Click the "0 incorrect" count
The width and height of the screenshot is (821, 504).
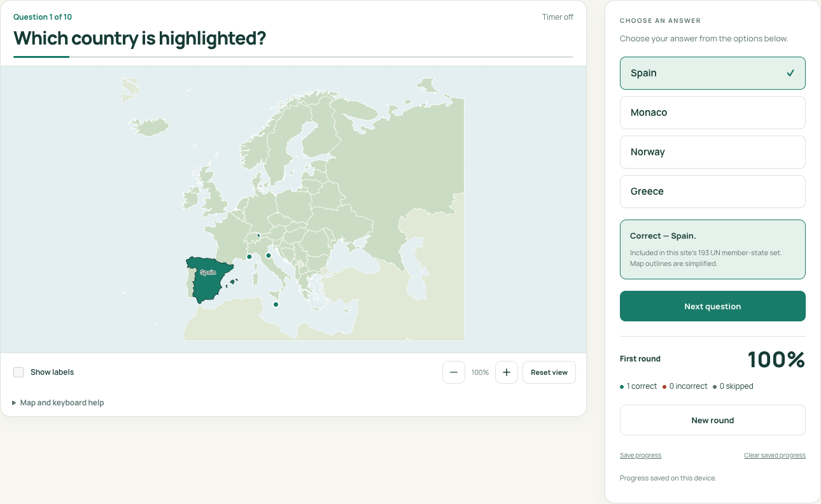click(x=685, y=386)
